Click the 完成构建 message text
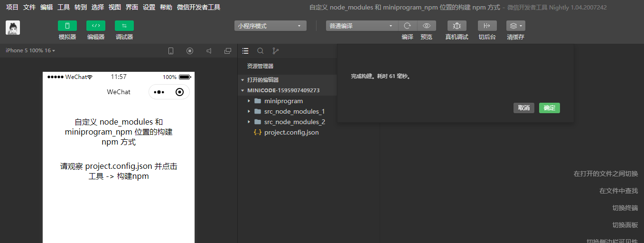Screen dimensions: 644x243 point(381,76)
